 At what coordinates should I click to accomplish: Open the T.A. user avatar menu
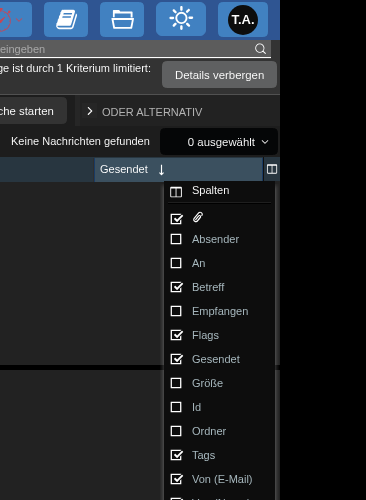243,20
